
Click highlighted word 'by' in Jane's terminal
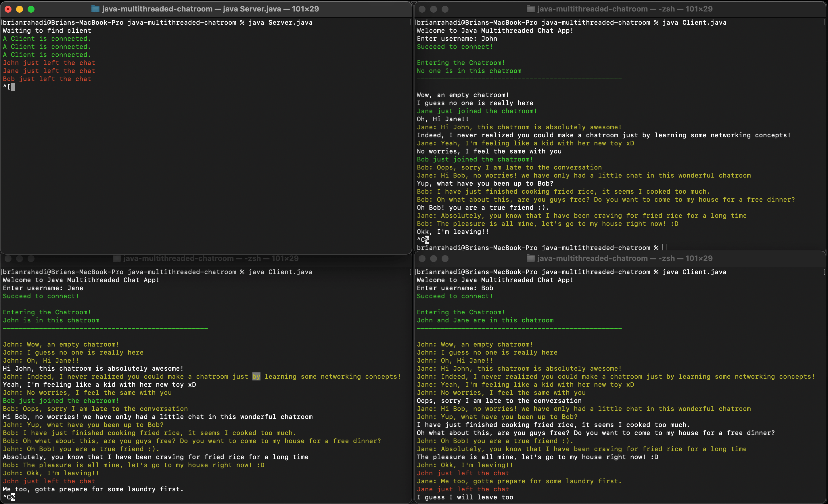point(256,377)
